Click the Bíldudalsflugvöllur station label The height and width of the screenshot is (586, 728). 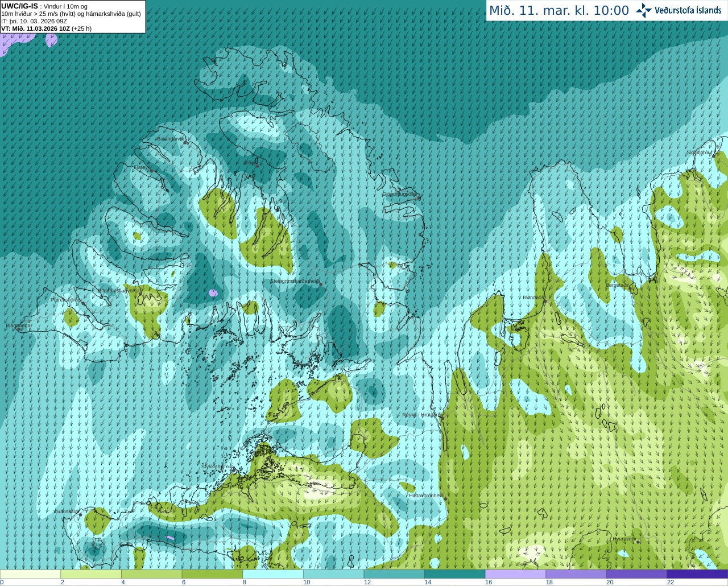pos(118,290)
